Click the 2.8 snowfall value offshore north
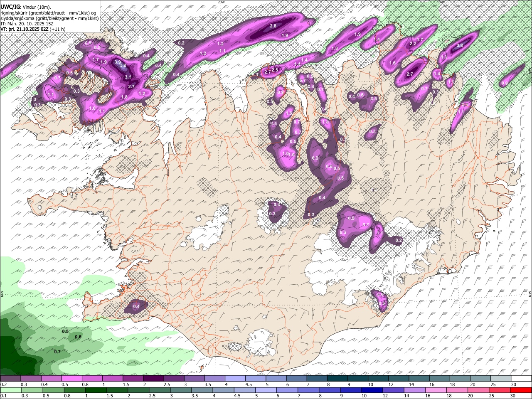 [273, 26]
